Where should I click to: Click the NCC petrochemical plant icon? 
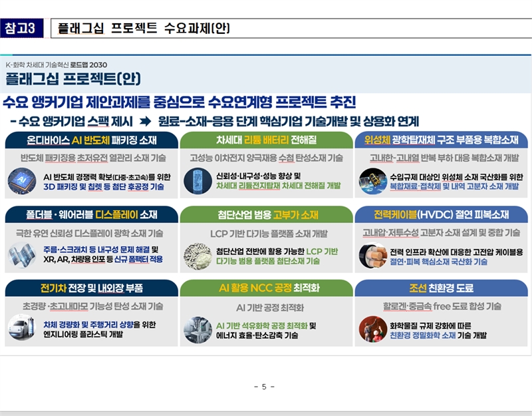(x=198, y=329)
